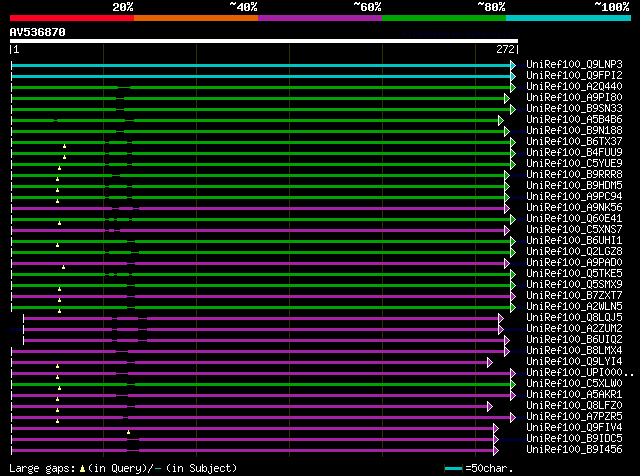The image size is (640, 476).
Task: Click UniRef100_B4FUU9 text
Action: click(574, 153)
